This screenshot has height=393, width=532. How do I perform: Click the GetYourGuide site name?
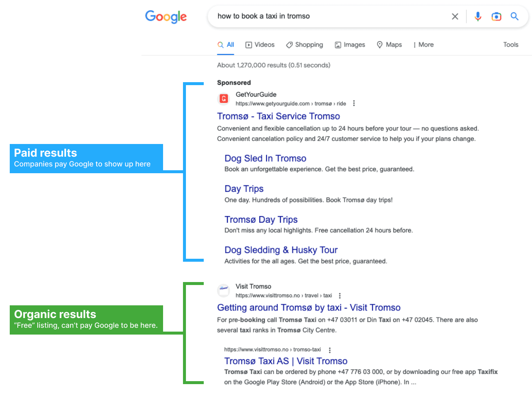(256, 94)
